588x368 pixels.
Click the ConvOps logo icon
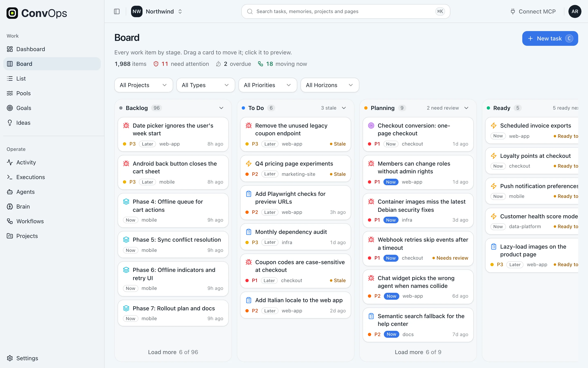click(12, 13)
